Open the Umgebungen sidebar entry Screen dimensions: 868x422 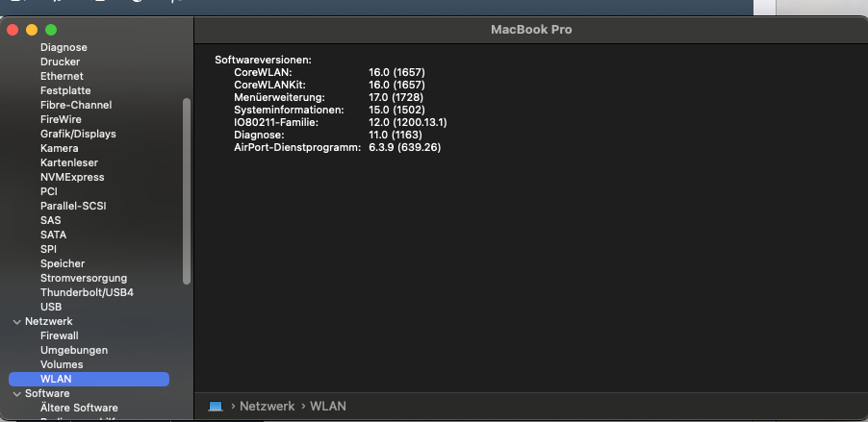click(x=74, y=350)
